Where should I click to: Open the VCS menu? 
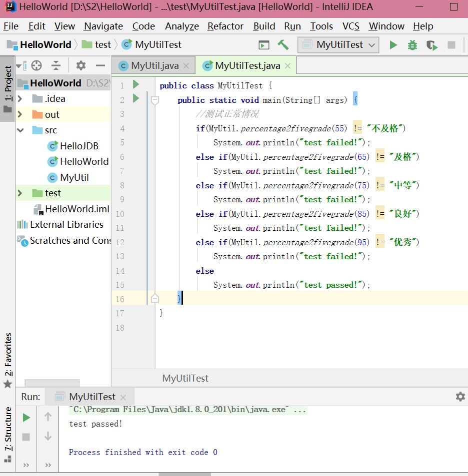coord(350,26)
